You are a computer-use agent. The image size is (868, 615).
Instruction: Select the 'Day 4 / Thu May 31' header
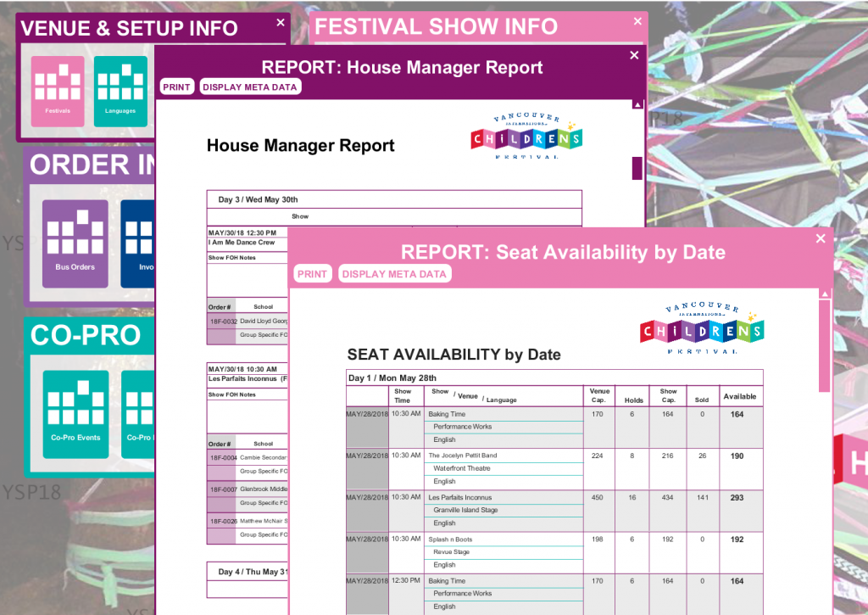pyautogui.click(x=253, y=572)
